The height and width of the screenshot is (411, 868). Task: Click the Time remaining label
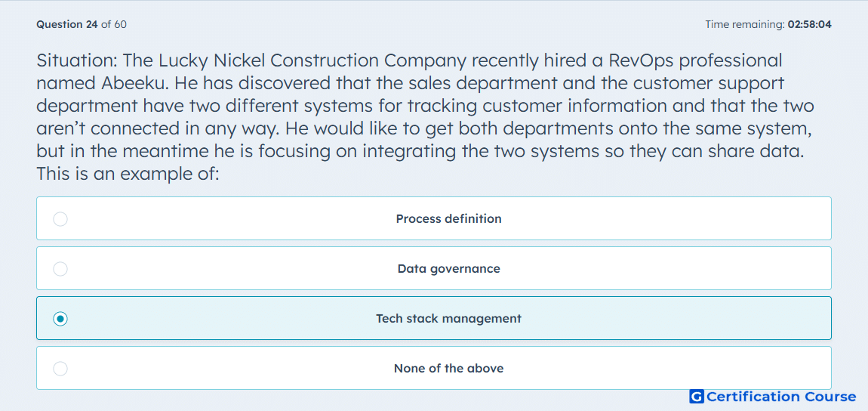tap(745, 24)
